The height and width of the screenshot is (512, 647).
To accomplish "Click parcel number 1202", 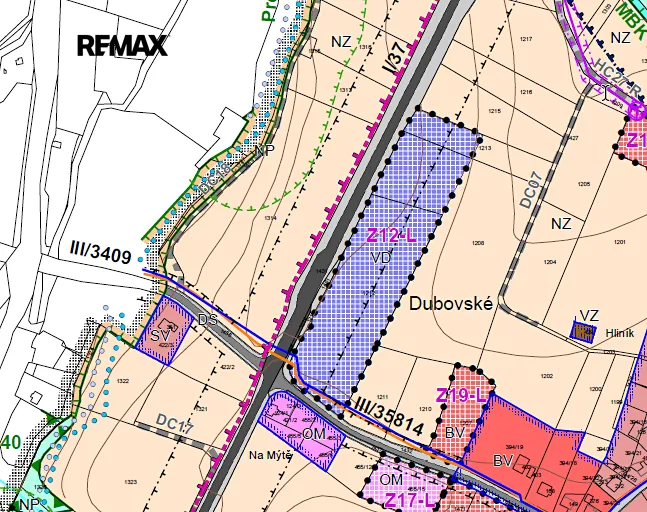I will click(547, 376).
